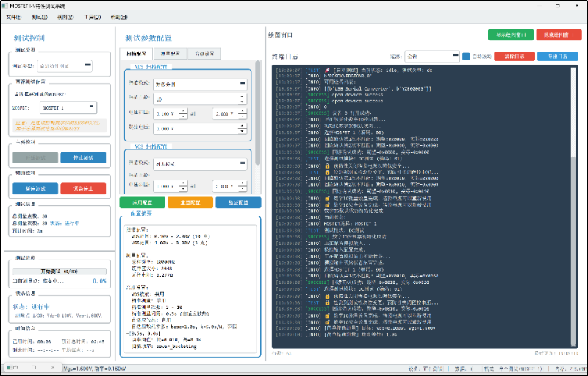Increase the VDS sweep points value with up arrow
Viewport: 588px width, 376px height.
pos(243,97)
